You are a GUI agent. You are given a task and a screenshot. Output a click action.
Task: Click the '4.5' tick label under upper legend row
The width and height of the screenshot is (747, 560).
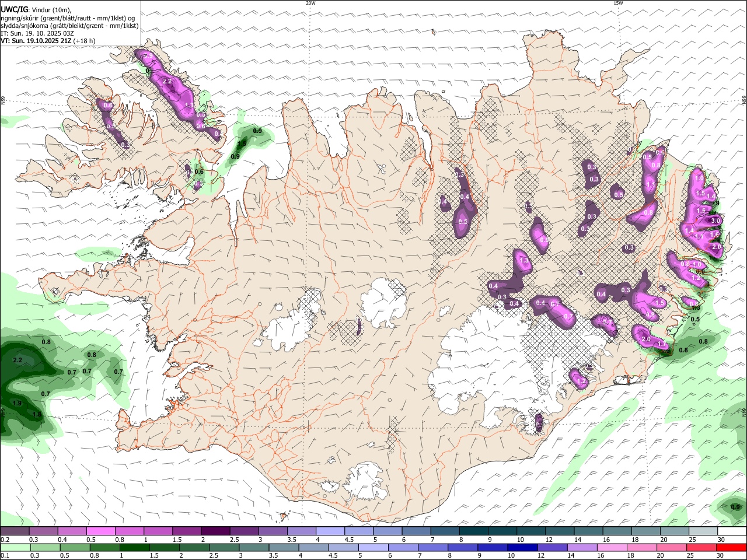349,540
